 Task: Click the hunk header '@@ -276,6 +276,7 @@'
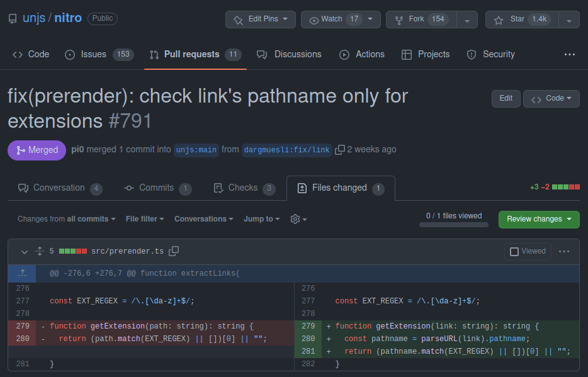point(93,273)
